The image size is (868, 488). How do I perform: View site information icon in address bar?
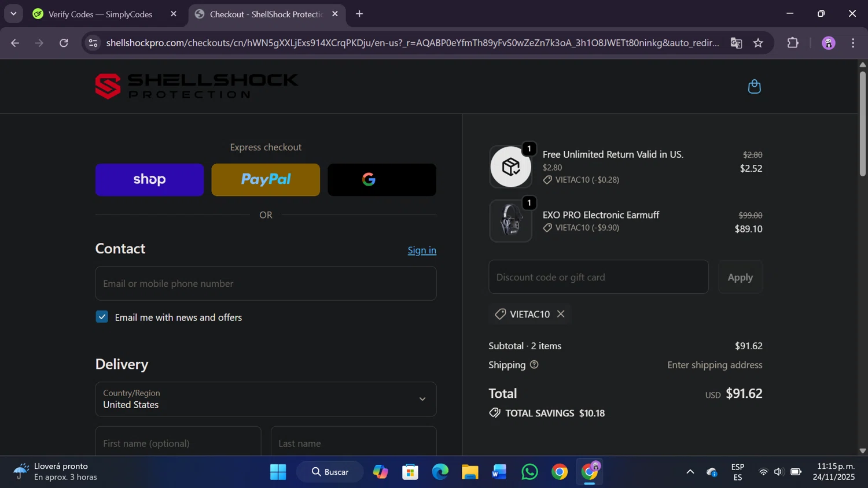click(93, 43)
